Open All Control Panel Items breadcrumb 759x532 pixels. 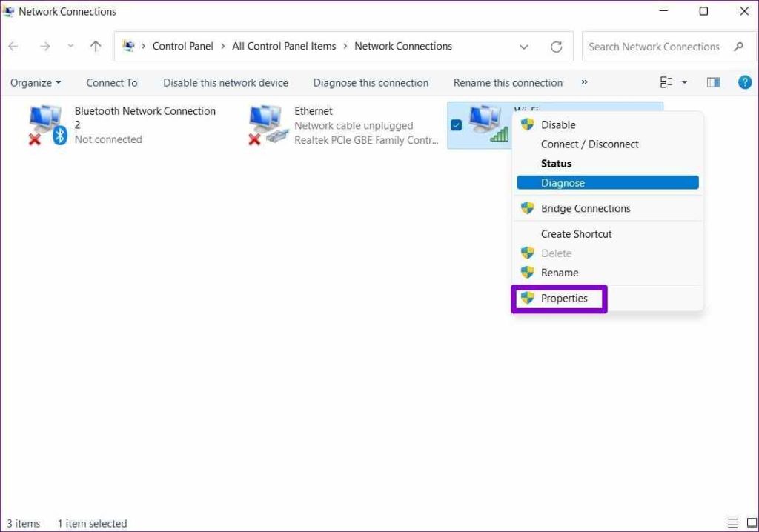pyautogui.click(x=284, y=46)
